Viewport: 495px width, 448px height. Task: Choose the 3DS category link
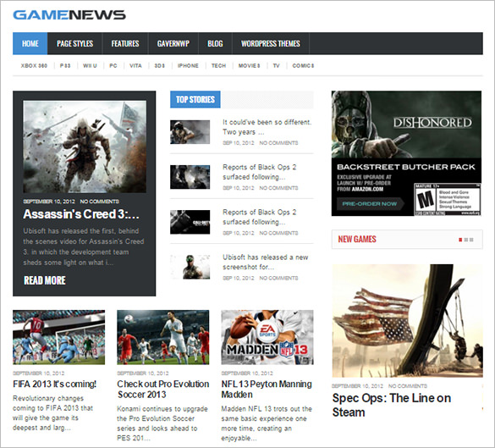point(159,66)
